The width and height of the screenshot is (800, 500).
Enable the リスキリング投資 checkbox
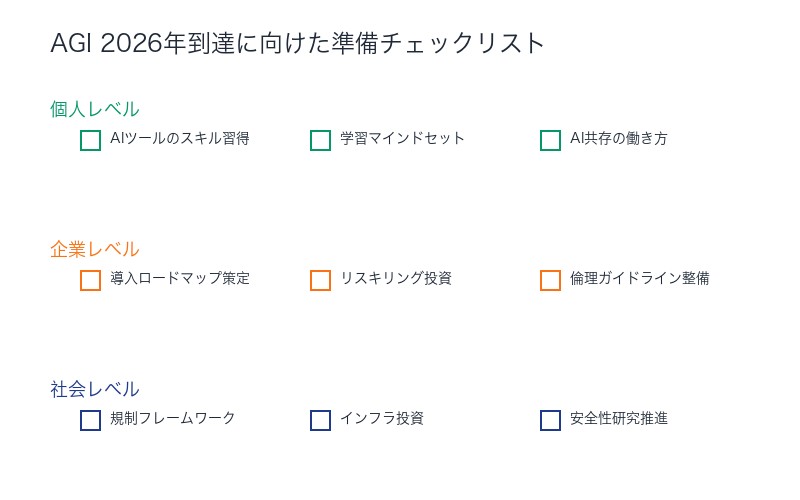point(320,280)
